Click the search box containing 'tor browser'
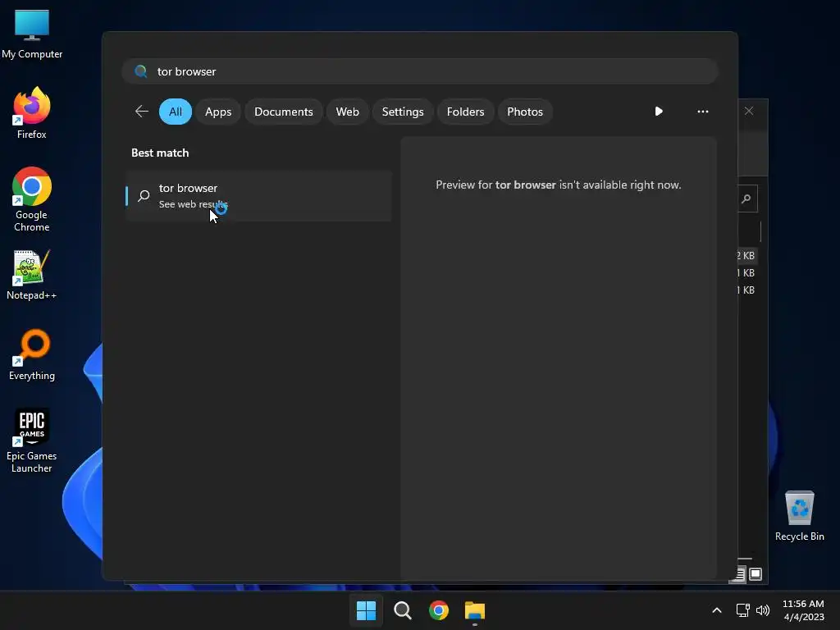Image resolution: width=840 pixels, height=630 pixels. 420,71
